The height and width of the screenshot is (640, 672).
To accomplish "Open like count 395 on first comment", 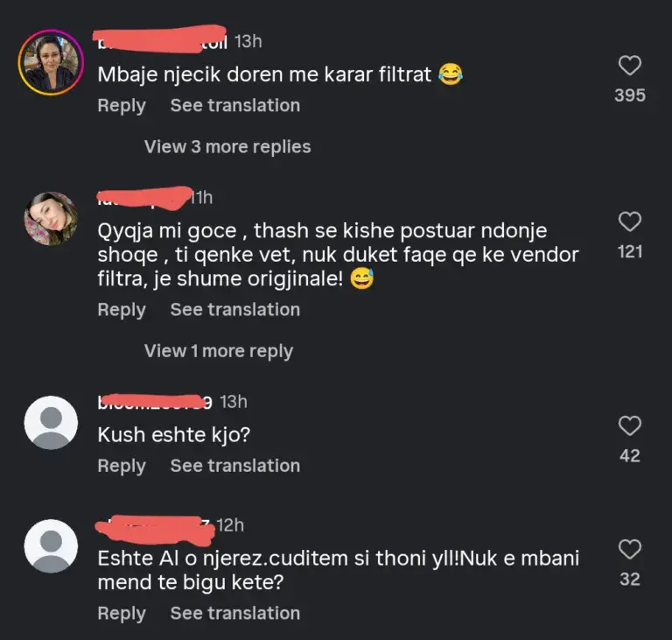I will click(629, 95).
